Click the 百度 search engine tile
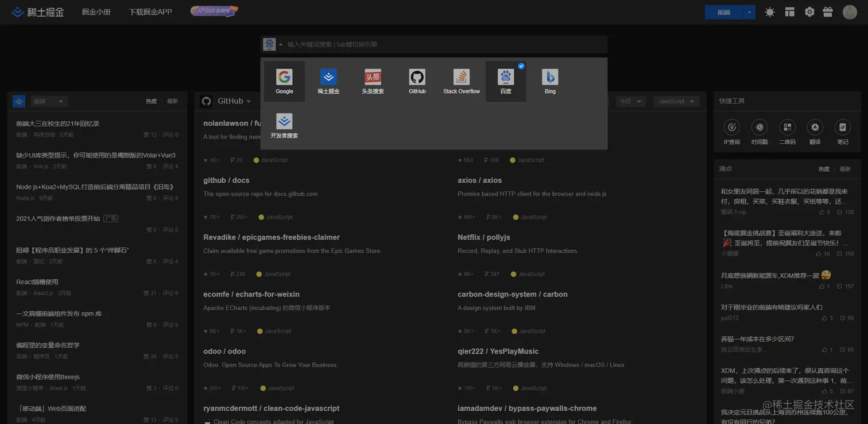868x424 pixels. click(x=506, y=82)
